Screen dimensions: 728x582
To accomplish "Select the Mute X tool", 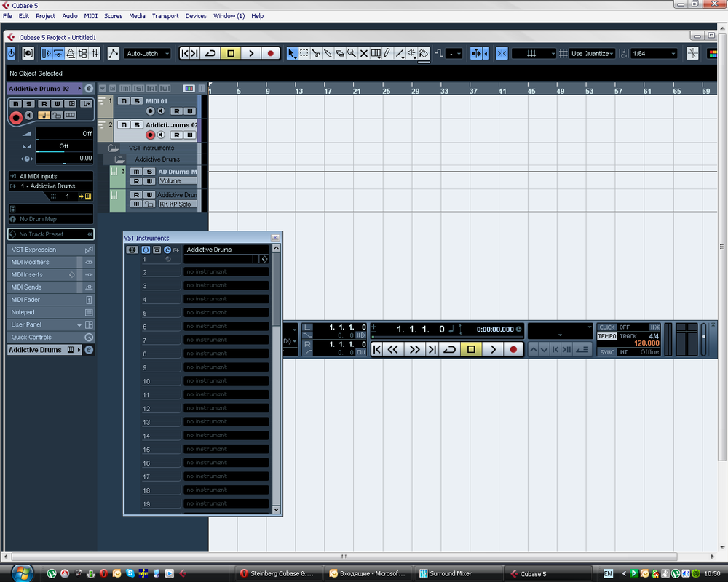I will [364, 53].
